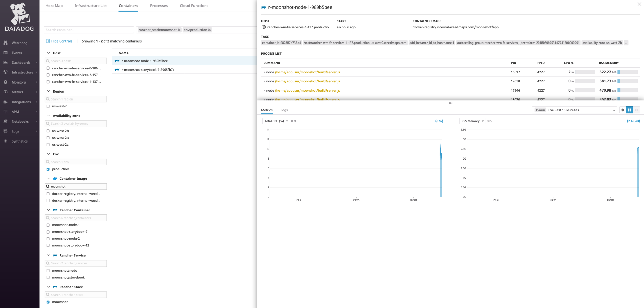Click the Search container input field
644x308 pixels.
pyautogui.click(x=89, y=30)
